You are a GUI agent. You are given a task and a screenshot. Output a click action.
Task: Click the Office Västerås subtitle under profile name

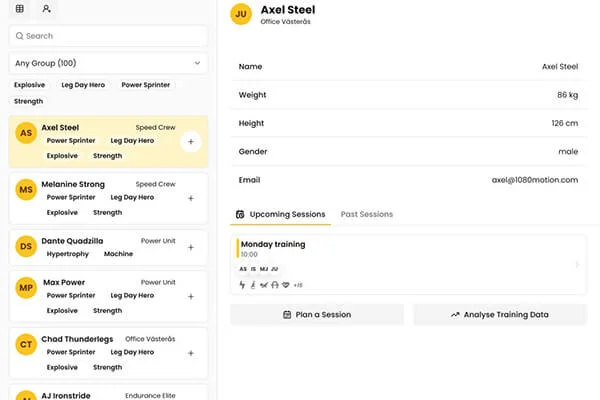285,22
